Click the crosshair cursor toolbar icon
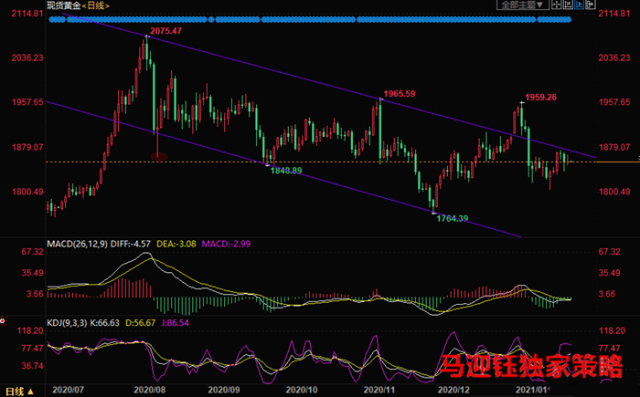This screenshot has width=640, height=397. 556,4
